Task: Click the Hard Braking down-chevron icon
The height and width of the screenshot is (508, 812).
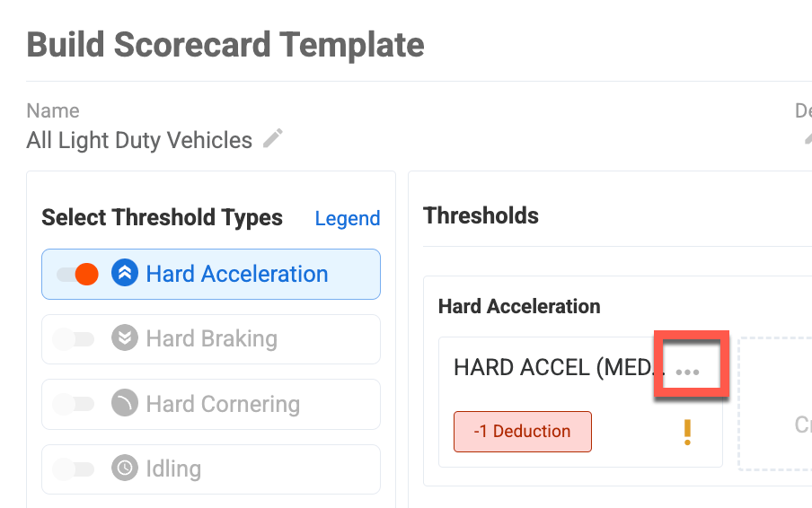Action: click(125, 337)
